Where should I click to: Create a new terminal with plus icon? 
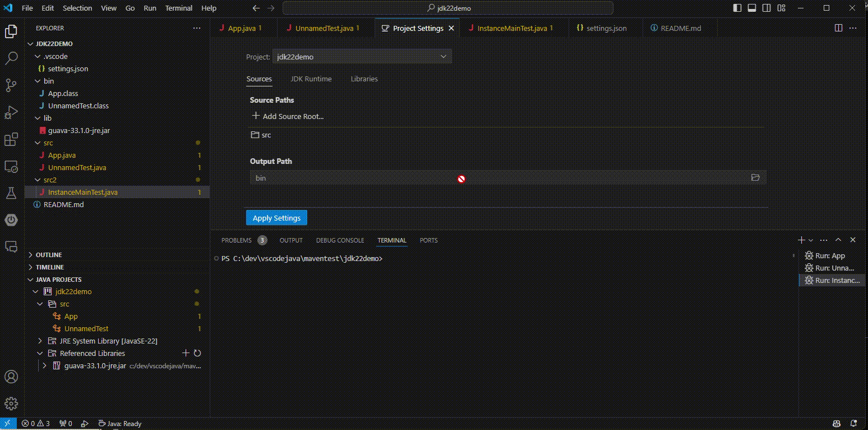[x=801, y=240]
